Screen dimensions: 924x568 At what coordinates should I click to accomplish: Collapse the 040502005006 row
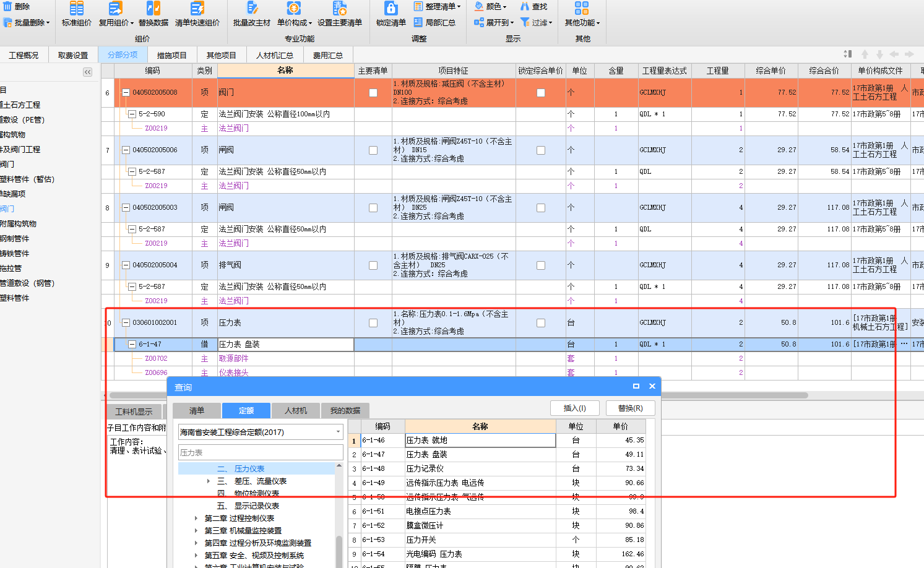tap(126, 150)
